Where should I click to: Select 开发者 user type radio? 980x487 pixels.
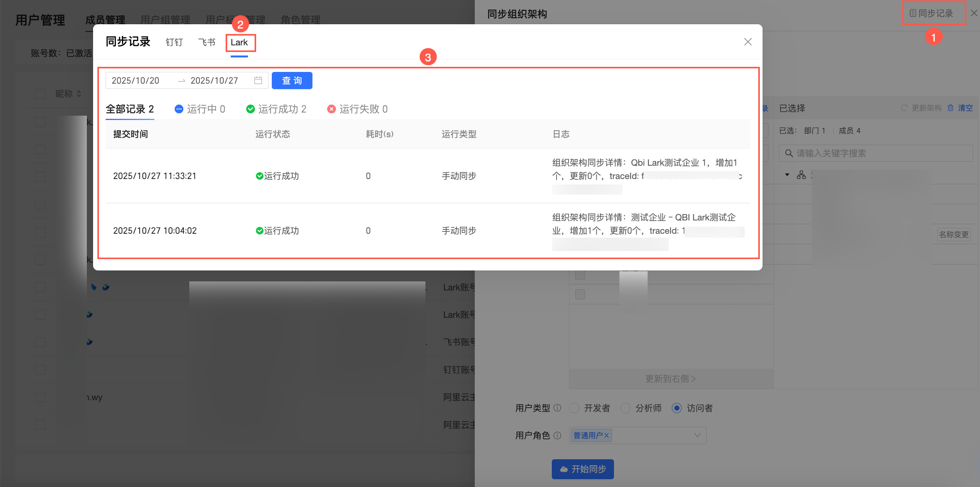[x=574, y=408]
